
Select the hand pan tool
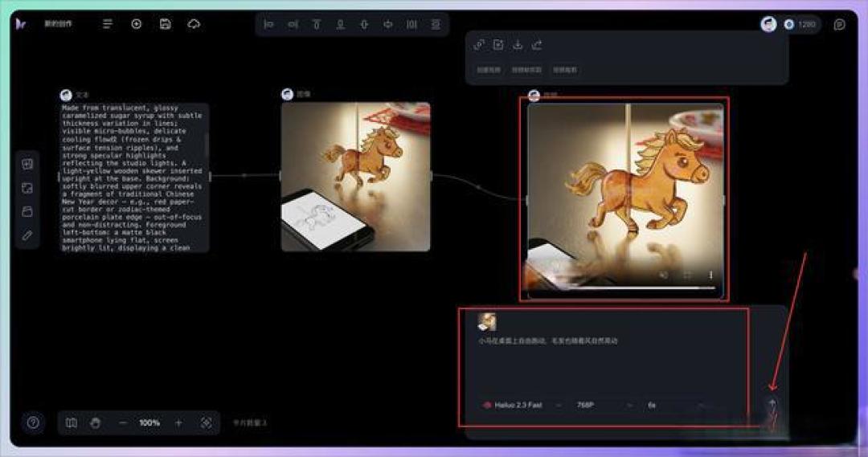[95, 422]
